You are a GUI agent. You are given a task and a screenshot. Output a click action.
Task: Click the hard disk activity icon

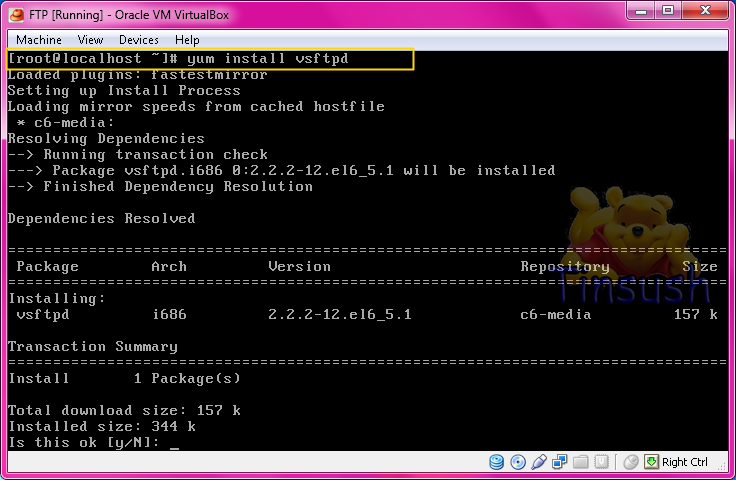(497, 462)
